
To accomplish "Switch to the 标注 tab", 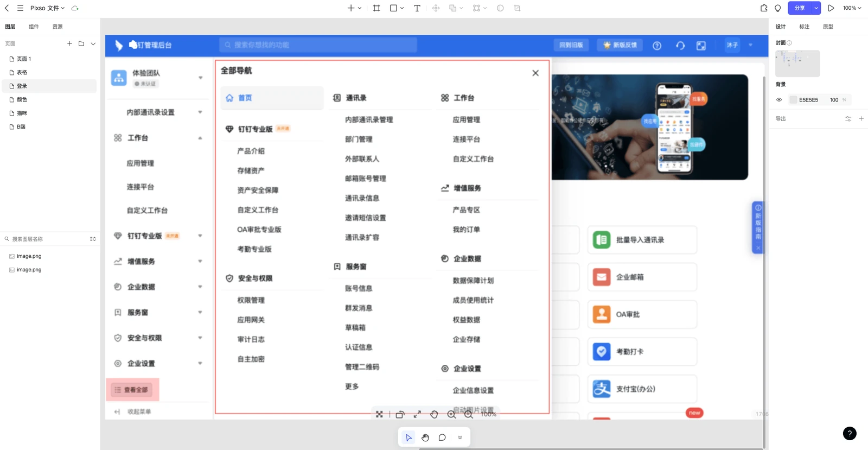I will [x=804, y=27].
